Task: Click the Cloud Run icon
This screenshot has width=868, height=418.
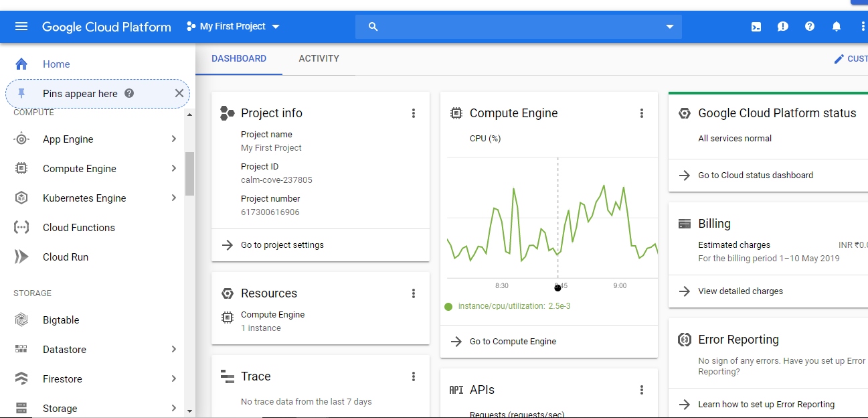Action: click(21, 257)
